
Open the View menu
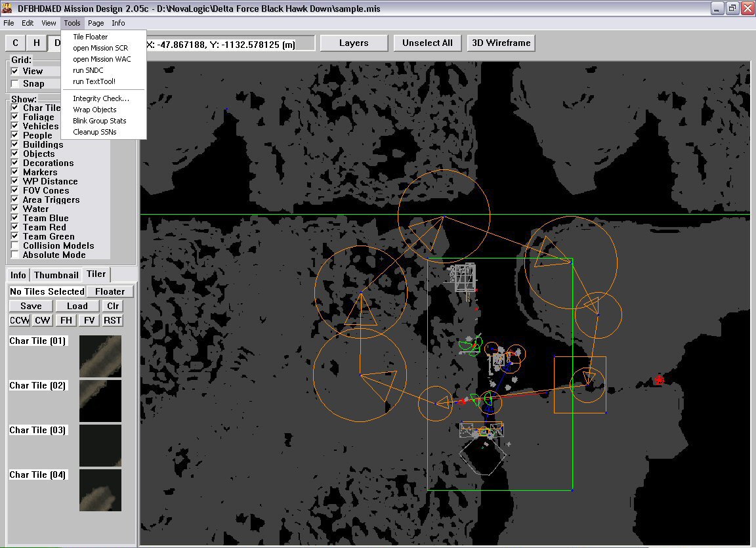click(49, 23)
